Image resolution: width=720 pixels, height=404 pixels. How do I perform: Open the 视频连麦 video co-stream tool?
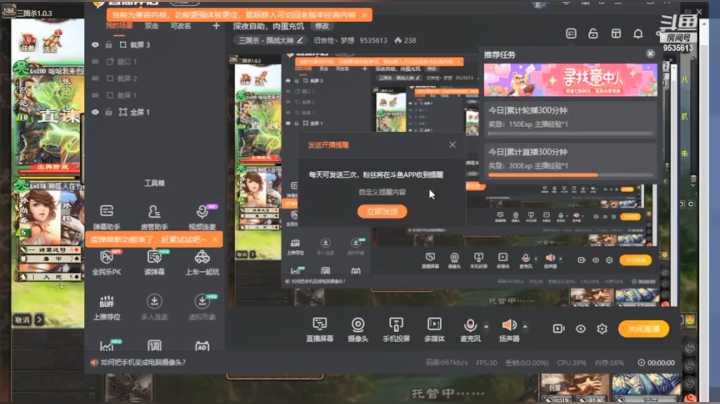(x=202, y=216)
